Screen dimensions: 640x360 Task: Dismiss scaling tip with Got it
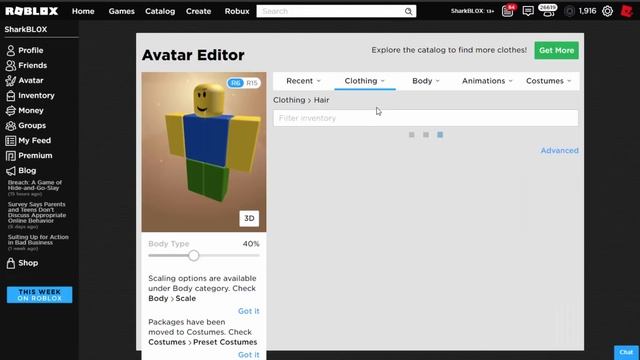tap(249, 311)
